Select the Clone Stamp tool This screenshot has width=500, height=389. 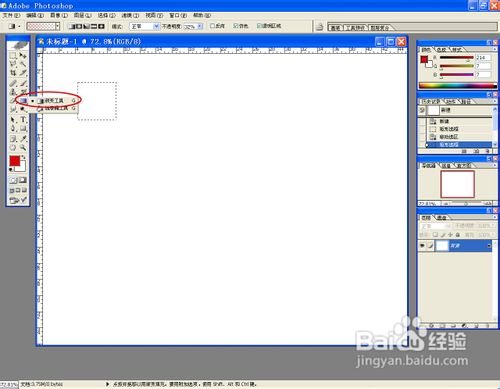pos(13,91)
